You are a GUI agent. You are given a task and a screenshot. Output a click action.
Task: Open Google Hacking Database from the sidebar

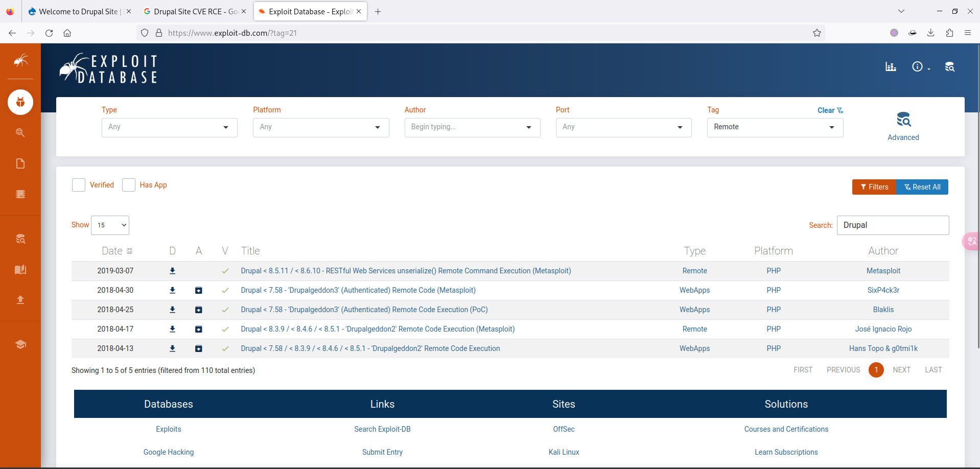point(20,133)
